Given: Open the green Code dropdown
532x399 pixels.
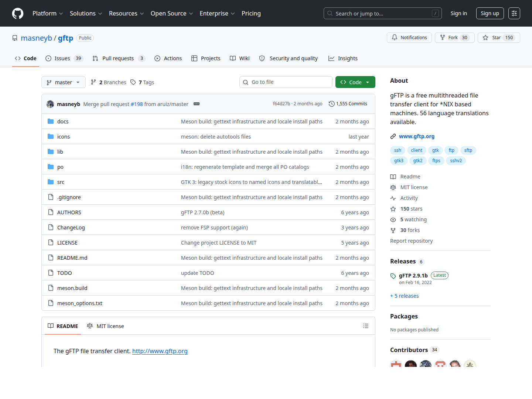Looking at the screenshot, I should pyautogui.click(x=355, y=82).
